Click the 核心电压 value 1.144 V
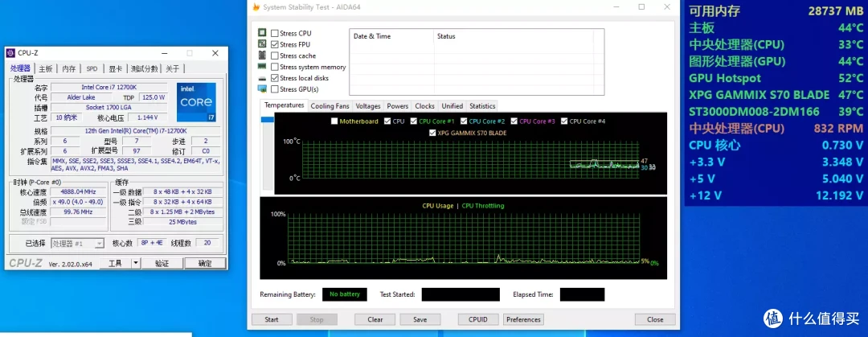Image resolution: width=868 pixels, height=337 pixels. tap(147, 117)
